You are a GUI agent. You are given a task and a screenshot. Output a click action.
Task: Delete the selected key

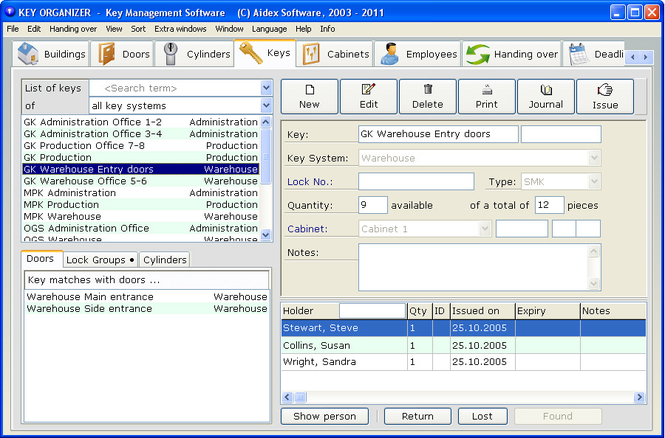click(x=428, y=97)
